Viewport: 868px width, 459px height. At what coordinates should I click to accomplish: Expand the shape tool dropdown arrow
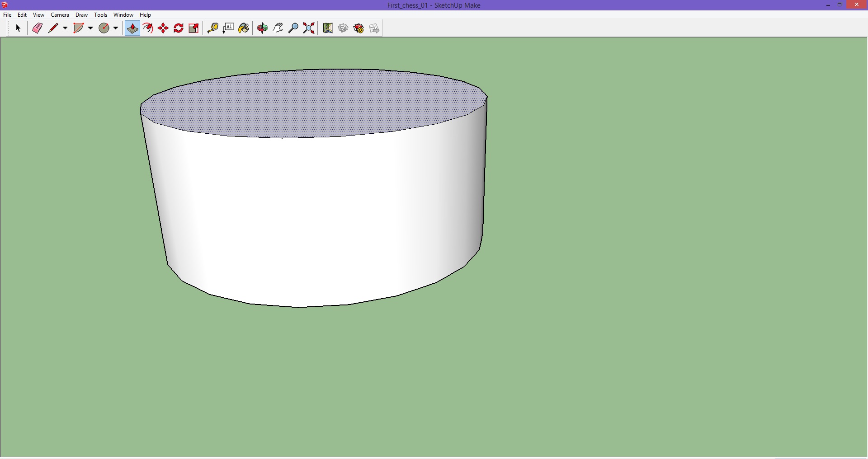click(116, 28)
